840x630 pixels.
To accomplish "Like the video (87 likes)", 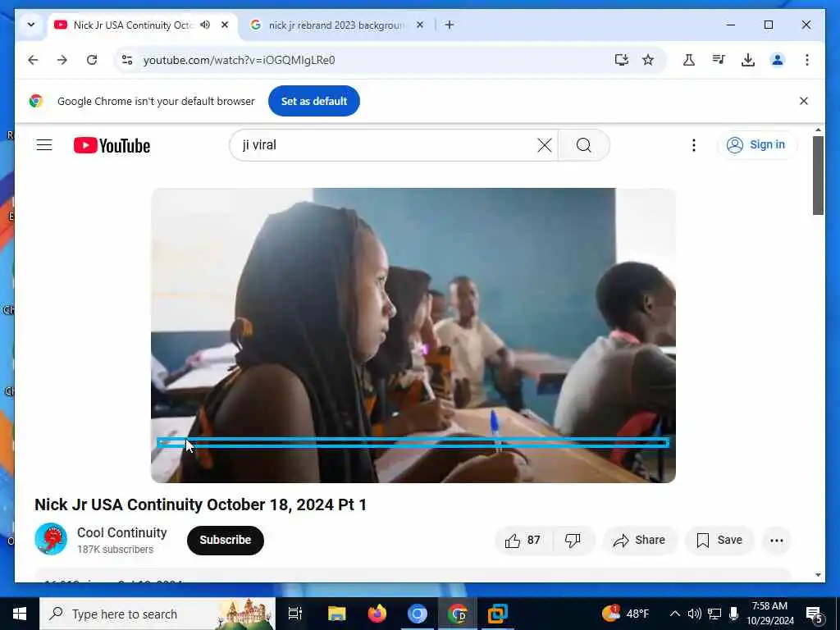I will (523, 541).
